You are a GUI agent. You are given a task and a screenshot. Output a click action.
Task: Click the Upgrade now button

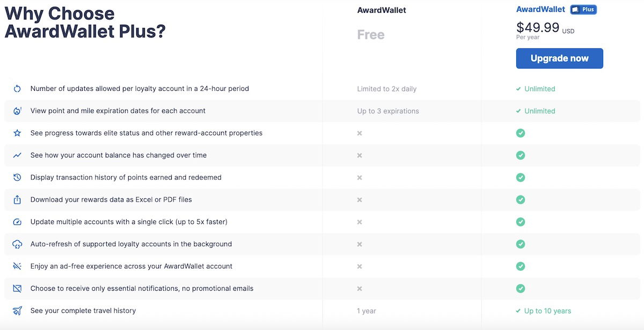click(559, 59)
